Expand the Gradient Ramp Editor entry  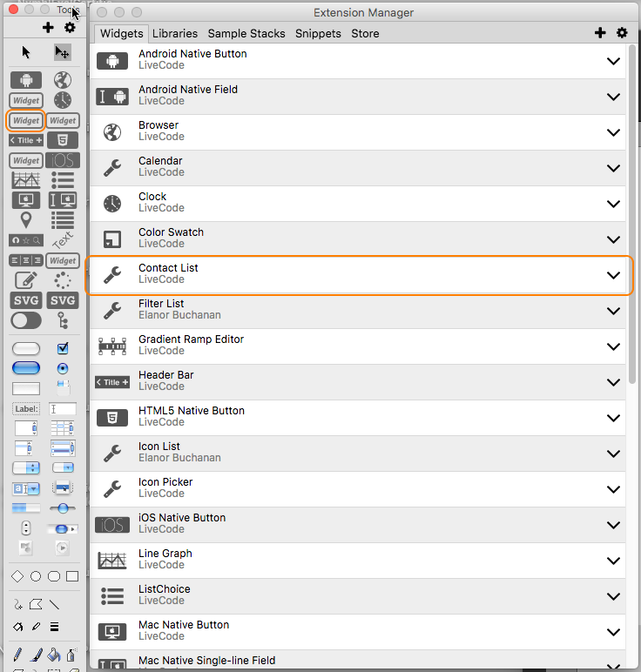(613, 346)
